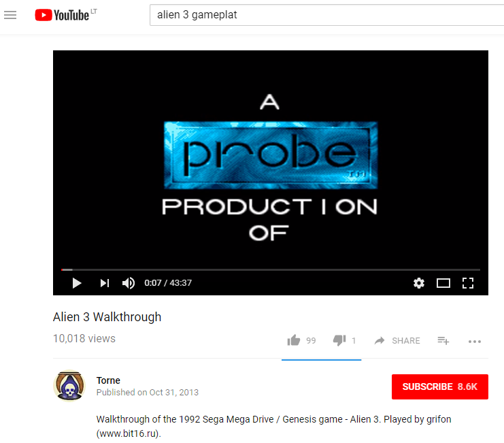Click the 0:07 / 43:37 time display
This screenshot has width=504, height=443.
[168, 283]
